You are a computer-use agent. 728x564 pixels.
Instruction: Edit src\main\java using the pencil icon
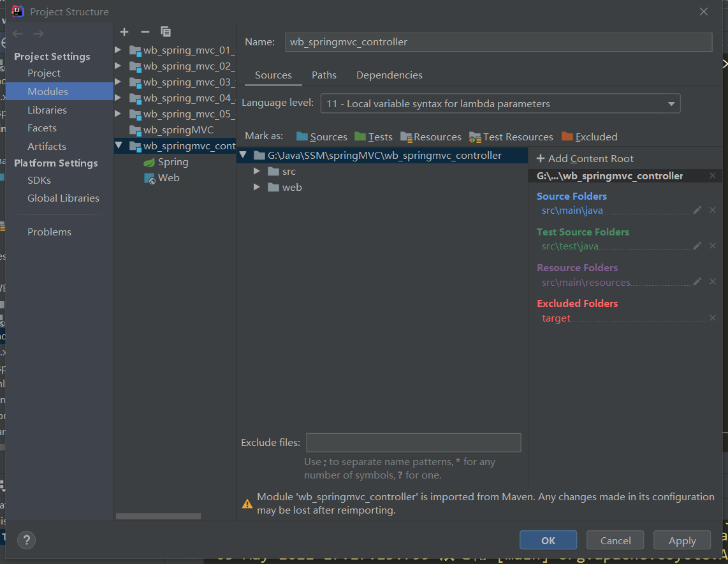point(698,210)
